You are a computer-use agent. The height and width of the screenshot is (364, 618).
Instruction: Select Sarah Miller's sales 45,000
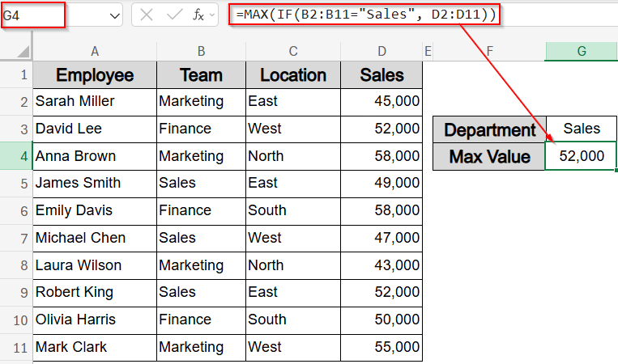tap(381, 102)
